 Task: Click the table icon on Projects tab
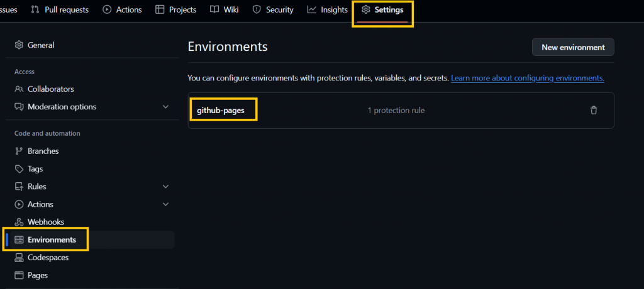pyautogui.click(x=160, y=10)
